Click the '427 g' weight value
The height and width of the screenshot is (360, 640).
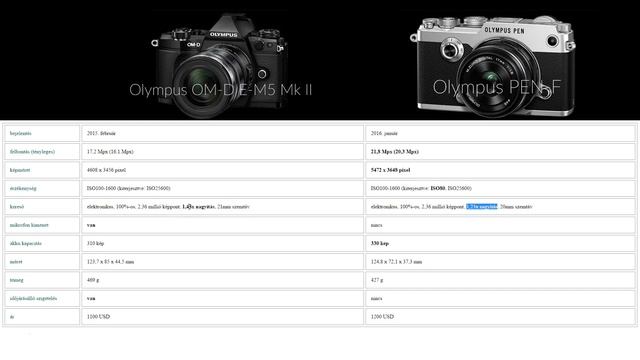(x=377, y=280)
